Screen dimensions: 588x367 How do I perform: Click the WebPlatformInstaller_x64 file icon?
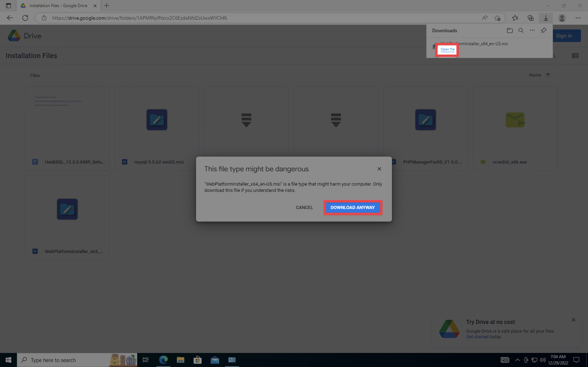pos(67,209)
